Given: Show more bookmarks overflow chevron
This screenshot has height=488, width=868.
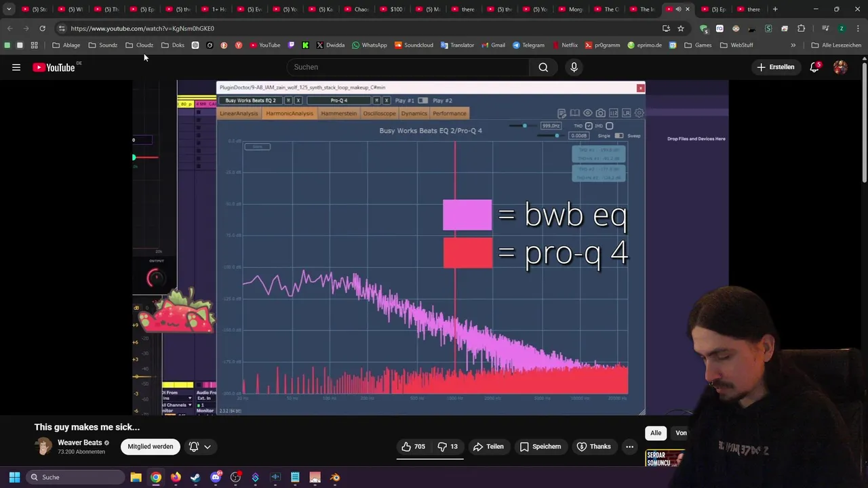Looking at the screenshot, I should 793,45.
